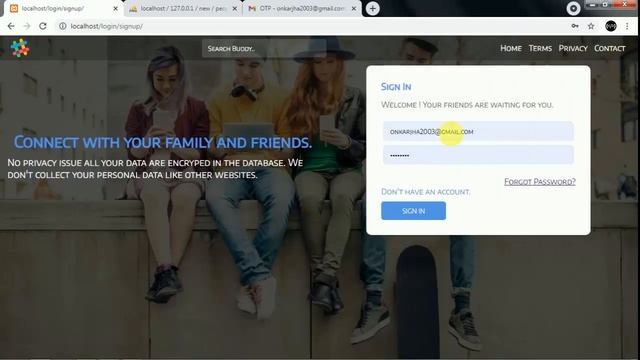Close the phpMyAdmin localhost tab
The height and width of the screenshot is (360, 640).
(x=235, y=8)
